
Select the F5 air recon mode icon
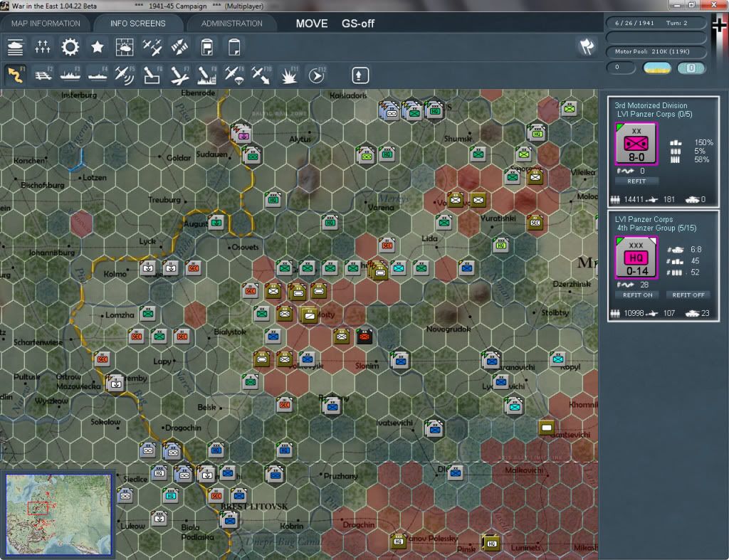click(125, 75)
